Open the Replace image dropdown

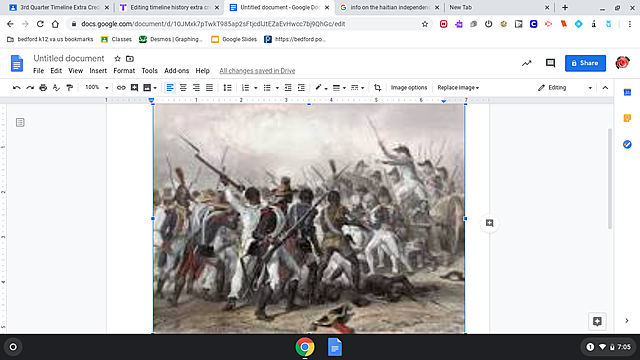458,88
